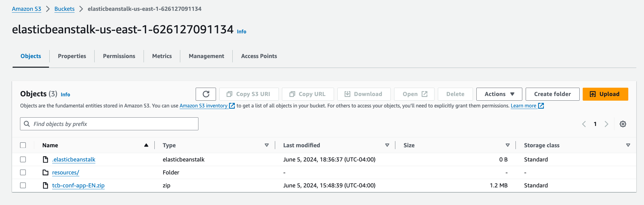Viewport: 644px width, 205px height.
Task: Focus the Find objects by prefix field
Action: (114, 124)
